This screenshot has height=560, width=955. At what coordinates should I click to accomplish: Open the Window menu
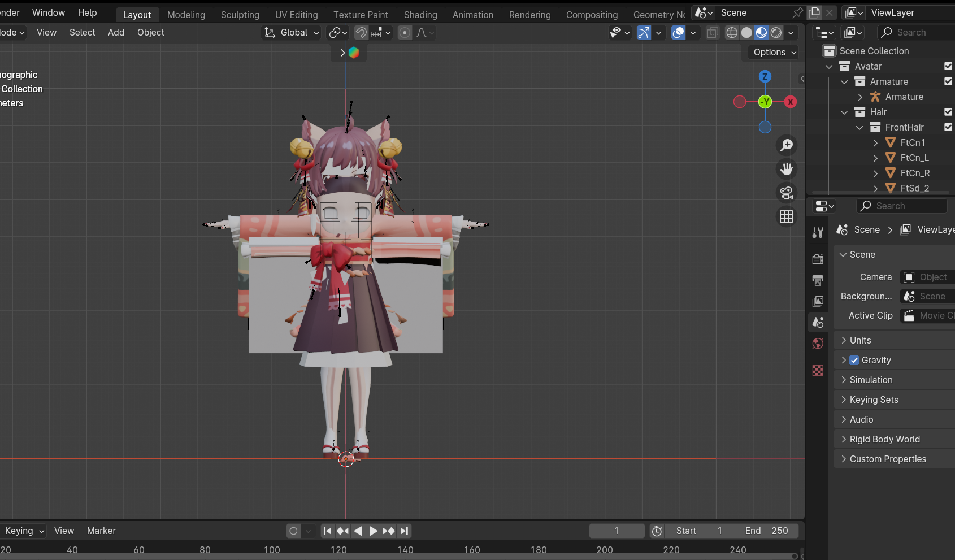coord(49,12)
